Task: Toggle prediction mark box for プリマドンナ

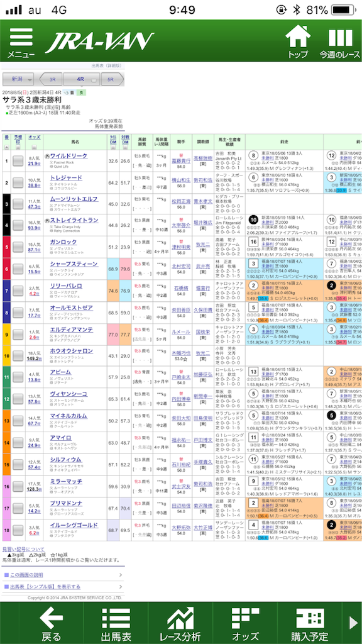Action: [18, 508]
